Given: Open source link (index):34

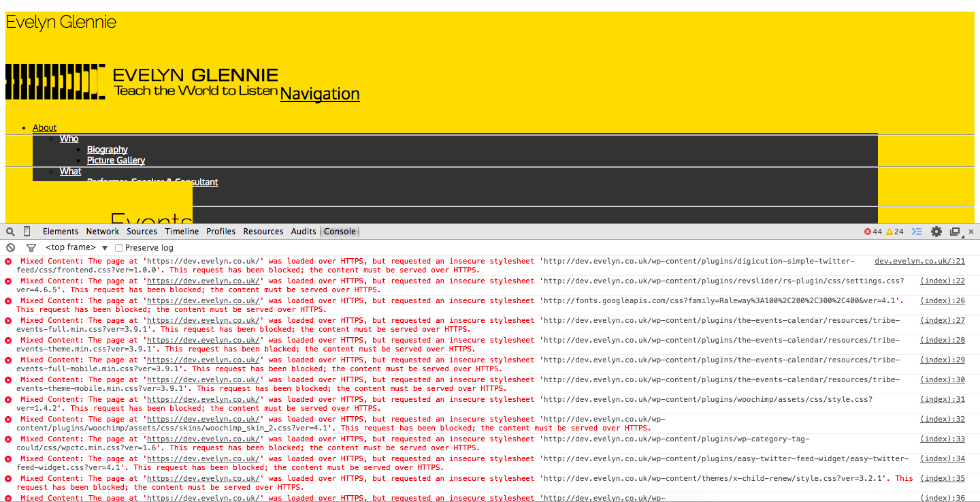Looking at the screenshot, I should coord(943,458).
